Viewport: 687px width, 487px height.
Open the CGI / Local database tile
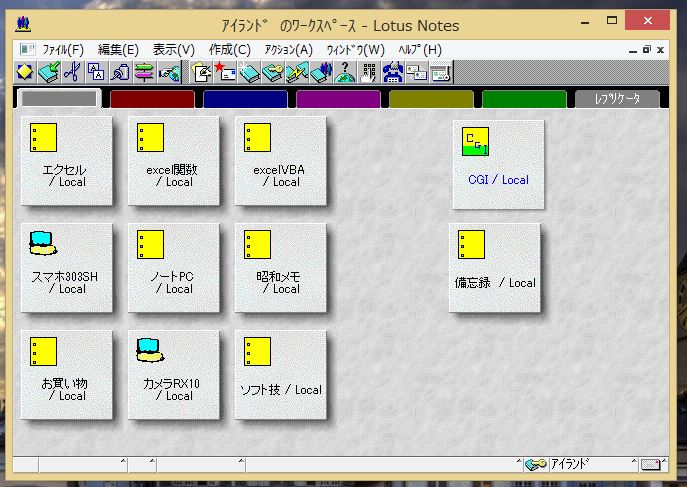click(498, 163)
